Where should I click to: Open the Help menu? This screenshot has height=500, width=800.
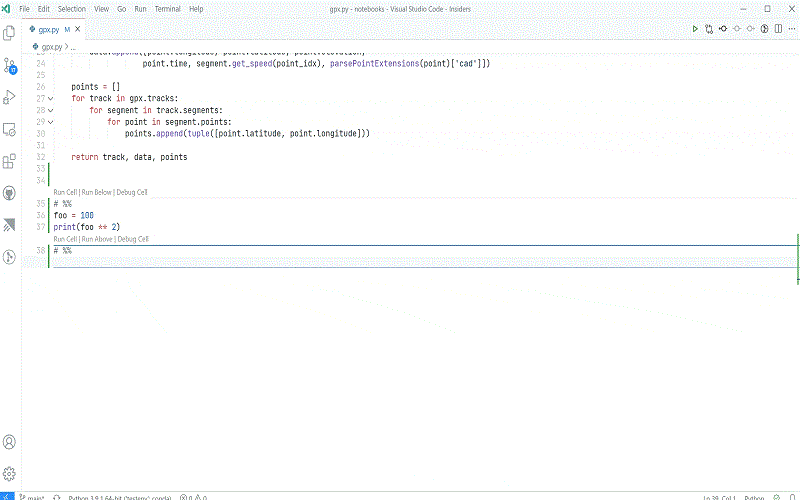[196, 9]
